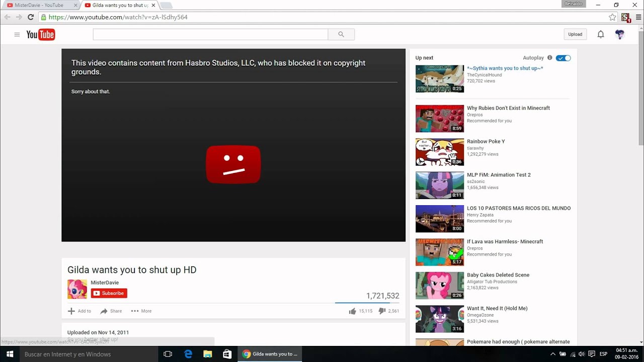The height and width of the screenshot is (362, 644).
Task: Click the search magnifier button
Action: (341, 34)
